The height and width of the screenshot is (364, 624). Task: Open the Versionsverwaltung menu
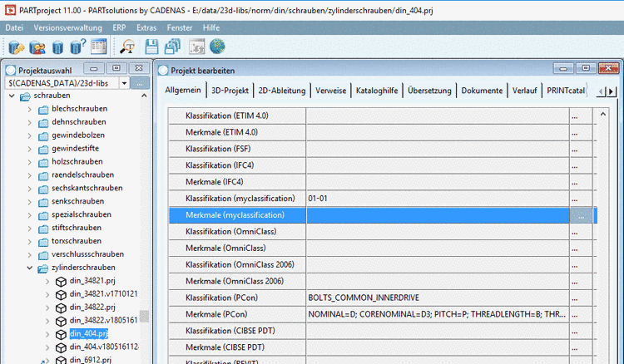coord(67,27)
